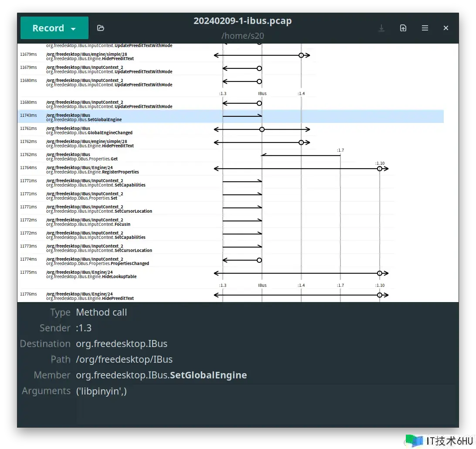Expand the Record dropdown arrow
Screen dimensions: 476x449
point(73,29)
